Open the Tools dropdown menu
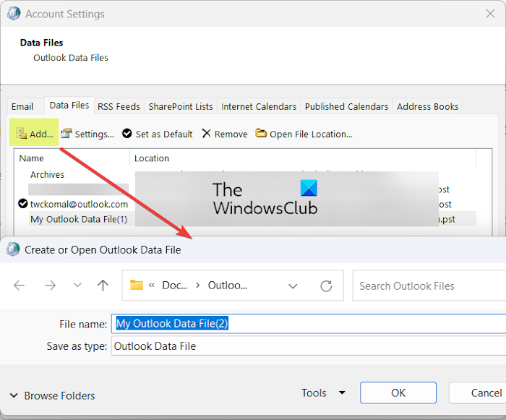The height and width of the screenshot is (420, 506). click(x=323, y=393)
